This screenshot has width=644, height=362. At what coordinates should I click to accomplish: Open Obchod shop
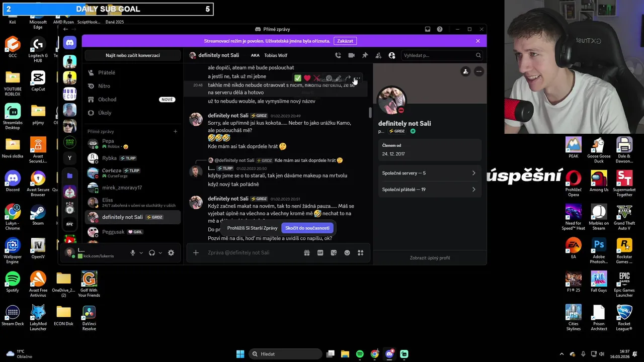coord(133,100)
